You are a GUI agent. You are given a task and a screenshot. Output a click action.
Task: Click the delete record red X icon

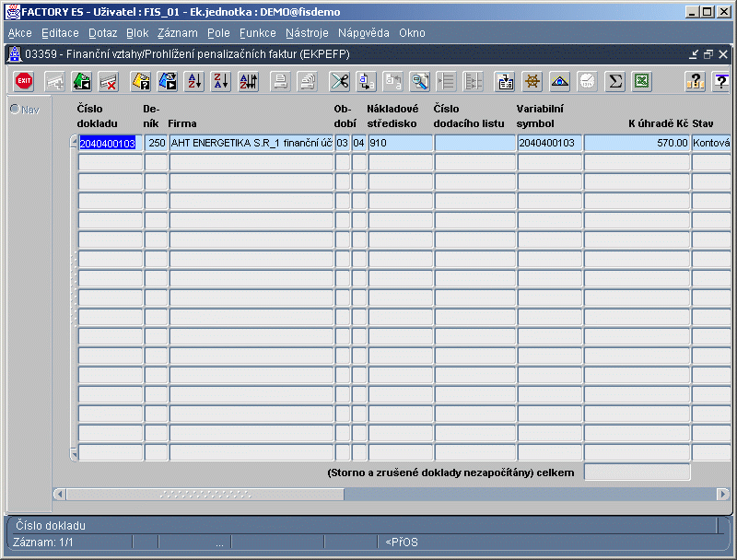click(x=109, y=81)
